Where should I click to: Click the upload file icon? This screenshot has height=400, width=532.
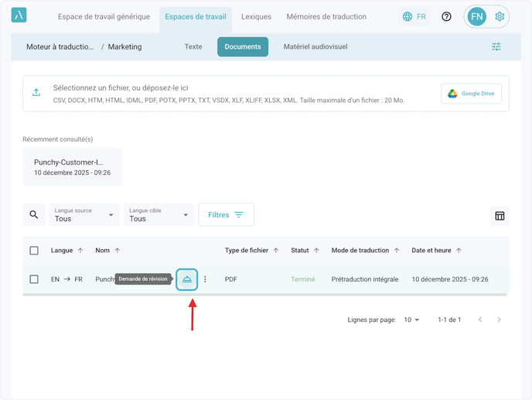coord(36,93)
